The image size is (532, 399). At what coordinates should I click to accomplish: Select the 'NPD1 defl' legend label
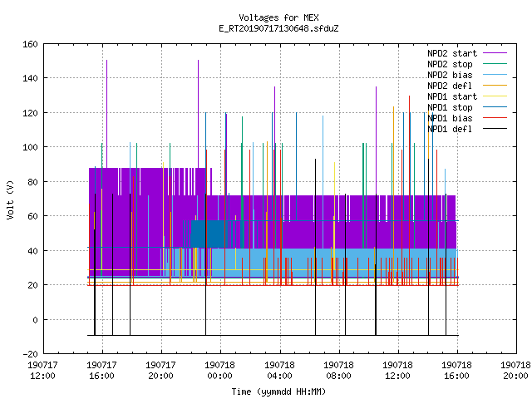pos(450,129)
